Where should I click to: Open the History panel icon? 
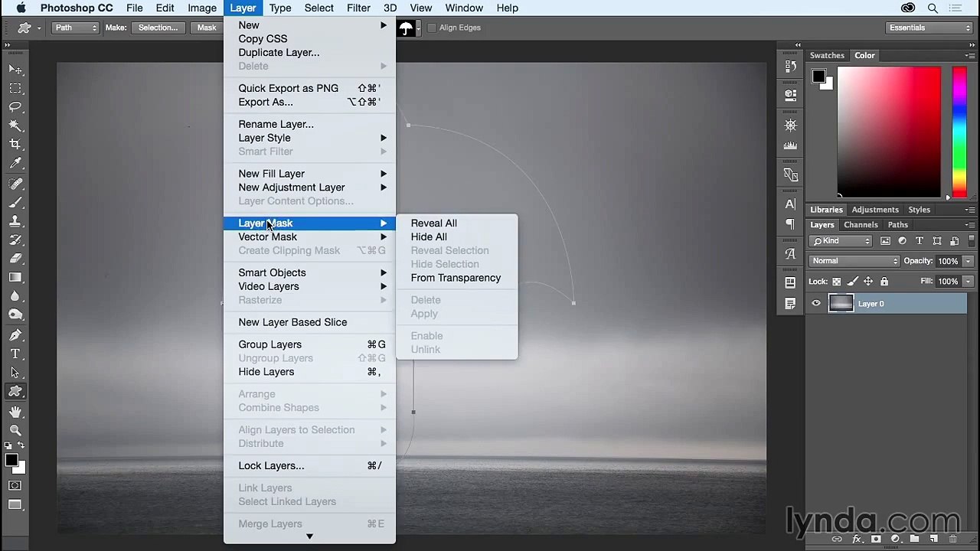(791, 67)
